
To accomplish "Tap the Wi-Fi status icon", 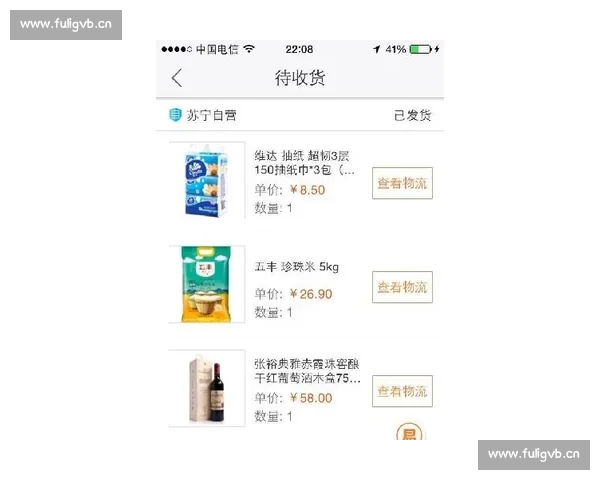I will pyautogui.click(x=249, y=49).
